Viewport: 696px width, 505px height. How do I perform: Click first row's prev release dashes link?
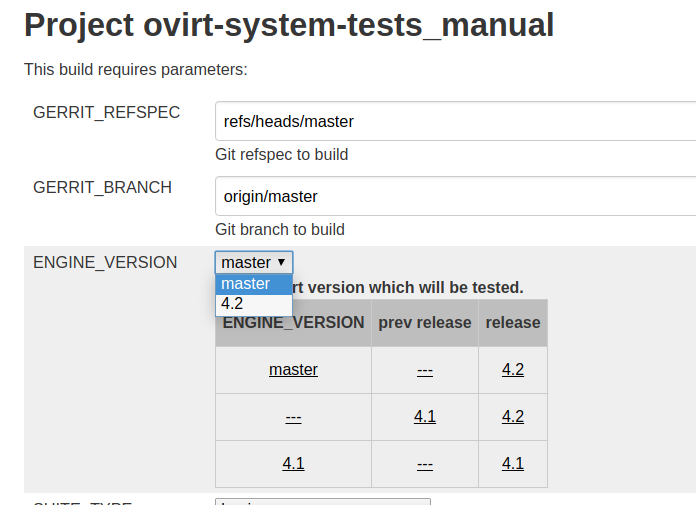click(425, 369)
